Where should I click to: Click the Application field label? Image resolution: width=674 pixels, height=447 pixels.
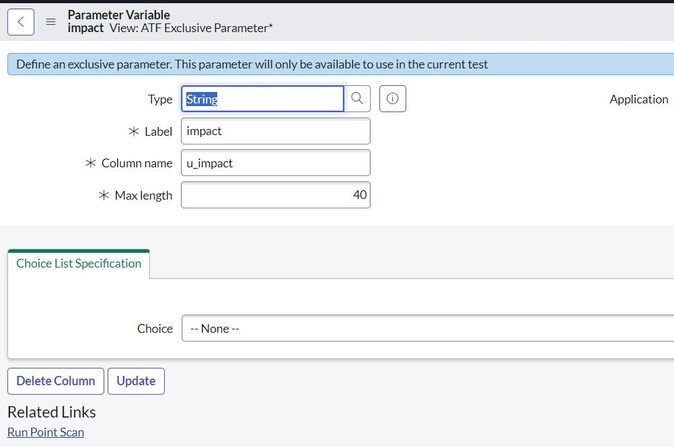pos(638,99)
